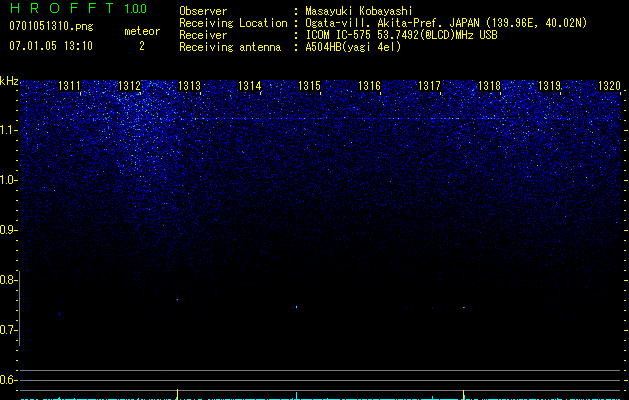
Task: Click the 1316 time tick label
Action: (x=369, y=86)
